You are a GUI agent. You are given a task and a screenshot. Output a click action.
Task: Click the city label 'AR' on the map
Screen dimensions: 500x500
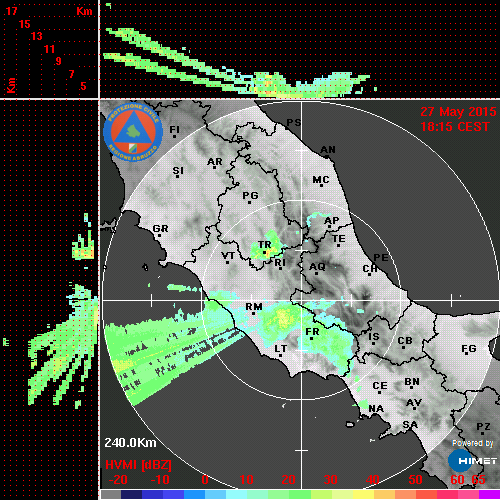pos(215,162)
